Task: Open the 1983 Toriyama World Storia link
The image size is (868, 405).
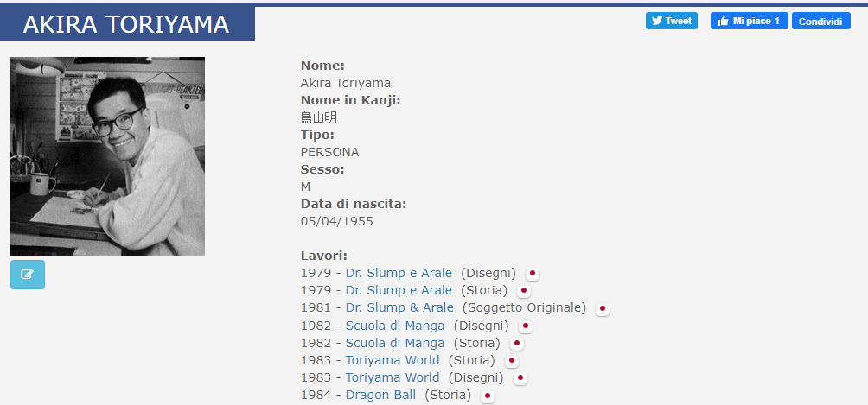Action: (393, 360)
